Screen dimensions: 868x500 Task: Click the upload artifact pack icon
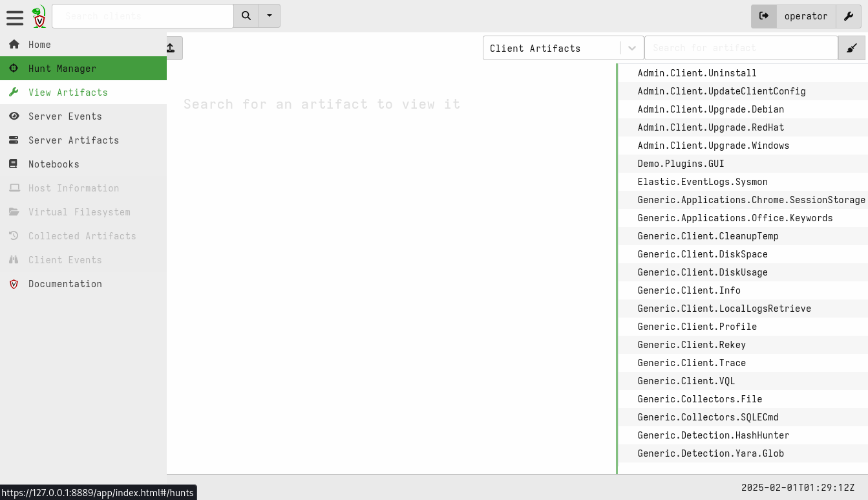(x=171, y=49)
